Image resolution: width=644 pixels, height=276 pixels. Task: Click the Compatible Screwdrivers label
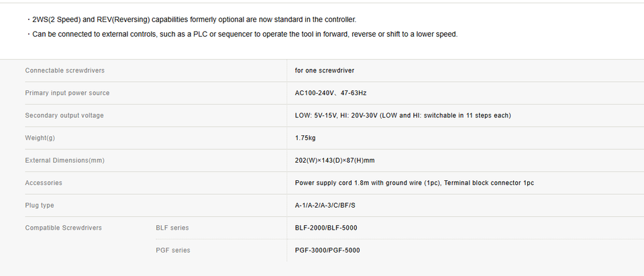click(x=63, y=228)
